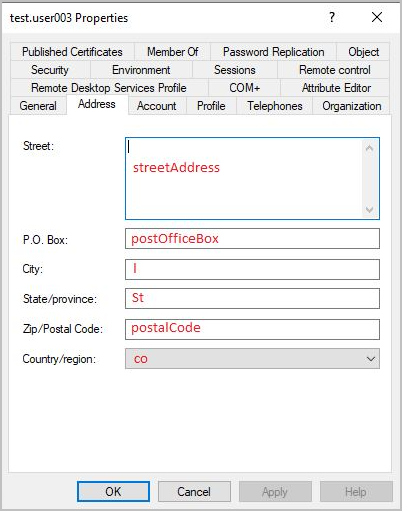
Task: Open the Country/region dropdown
Action: (252, 359)
